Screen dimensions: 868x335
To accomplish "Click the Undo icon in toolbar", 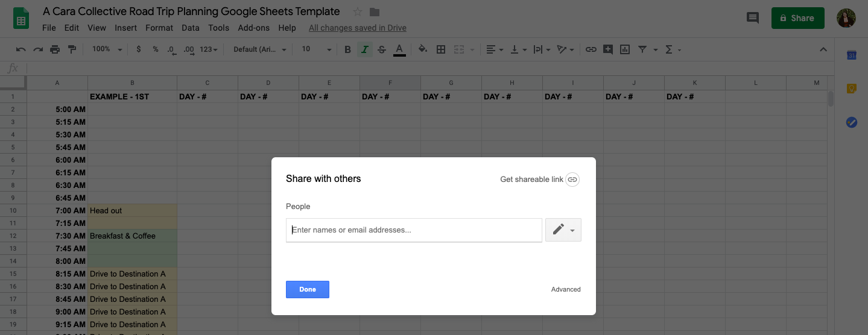I will [21, 49].
